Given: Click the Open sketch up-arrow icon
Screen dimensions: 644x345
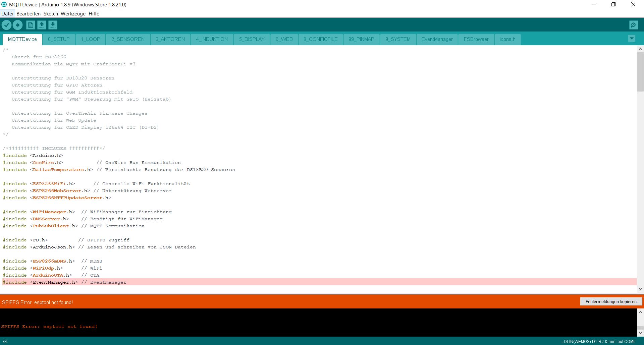Looking at the screenshot, I should pyautogui.click(x=42, y=25).
